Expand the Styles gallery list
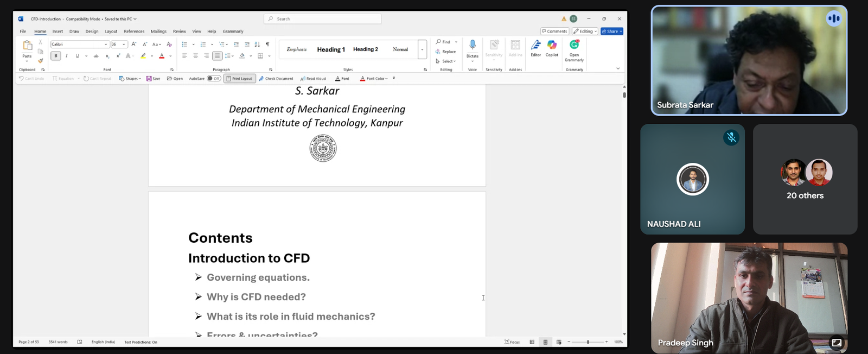 point(422,50)
